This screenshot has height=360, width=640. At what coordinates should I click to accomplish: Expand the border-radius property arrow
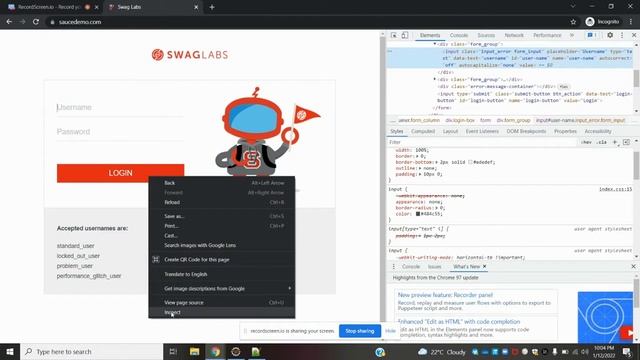(x=437, y=208)
